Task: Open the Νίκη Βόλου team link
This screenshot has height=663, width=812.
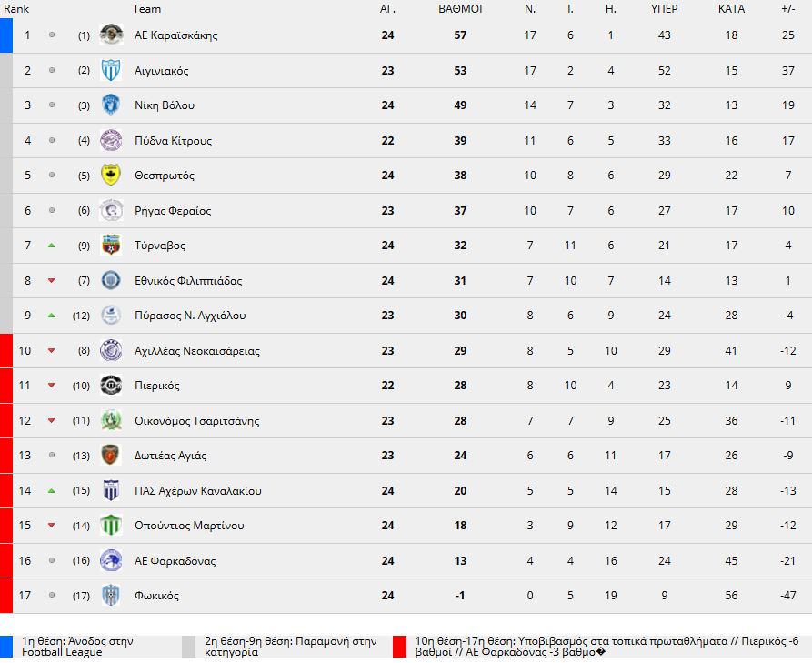Action: pyautogui.click(x=165, y=105)
